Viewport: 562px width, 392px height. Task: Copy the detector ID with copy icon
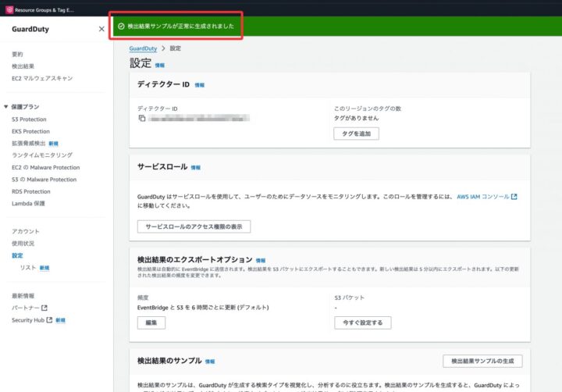[141, 118]
